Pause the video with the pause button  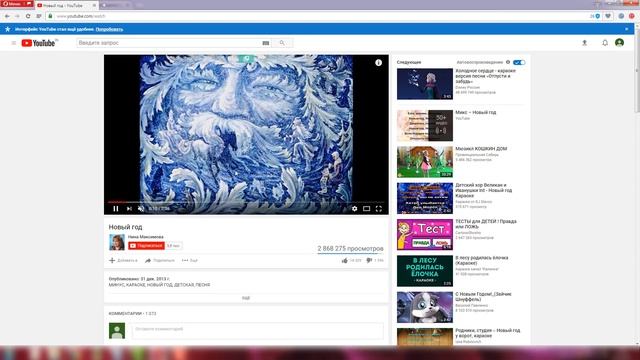[116, 209]
